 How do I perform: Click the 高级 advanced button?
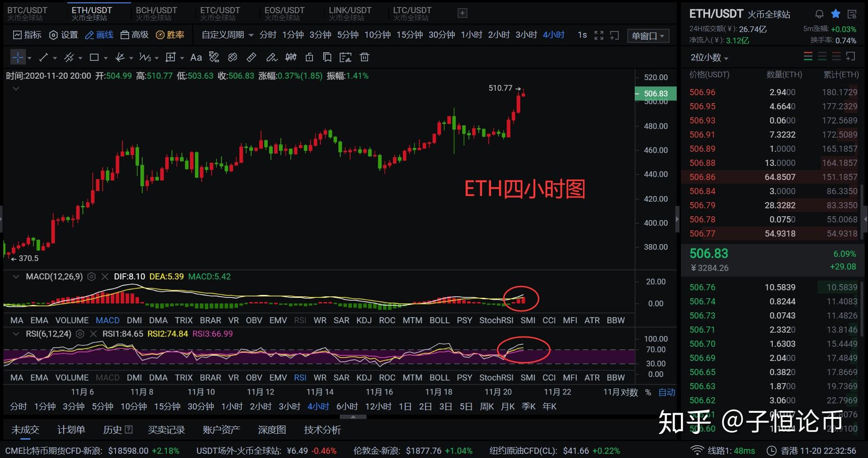click(135, 35)
